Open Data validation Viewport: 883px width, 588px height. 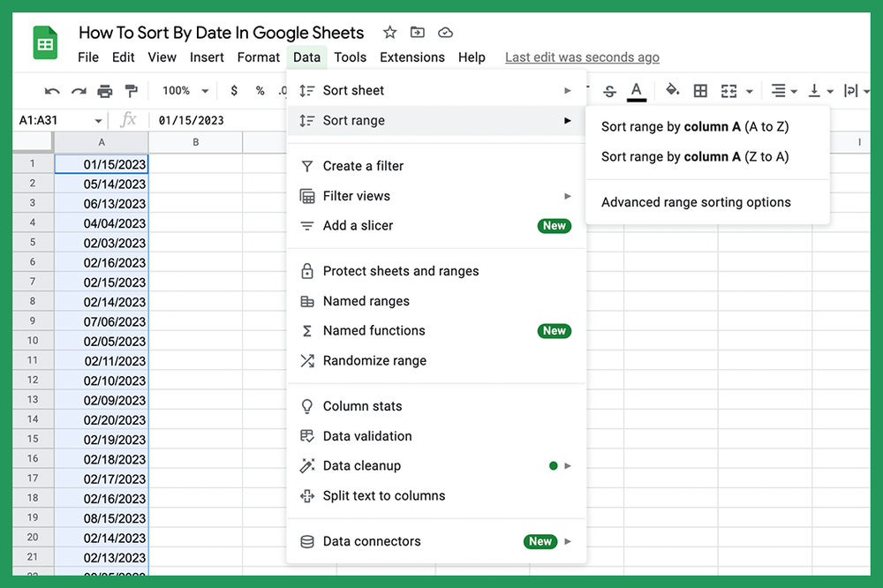436,436
